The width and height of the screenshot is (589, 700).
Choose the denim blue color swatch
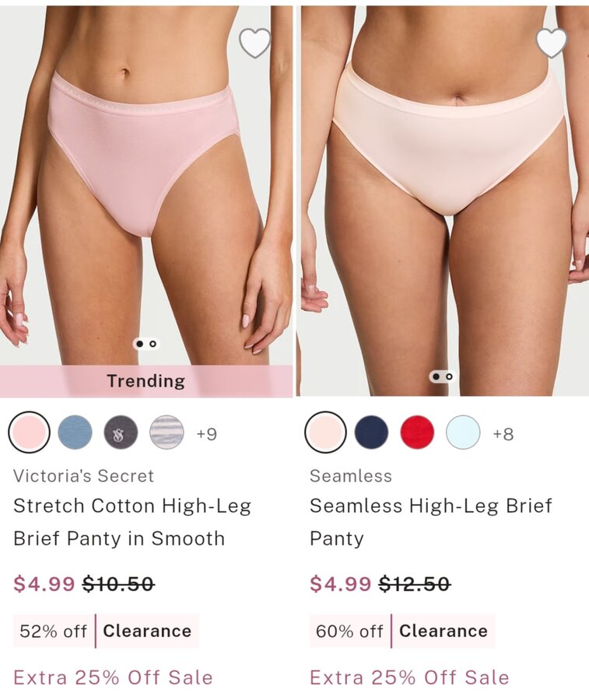pyautogui.click(x=75, y=432)
